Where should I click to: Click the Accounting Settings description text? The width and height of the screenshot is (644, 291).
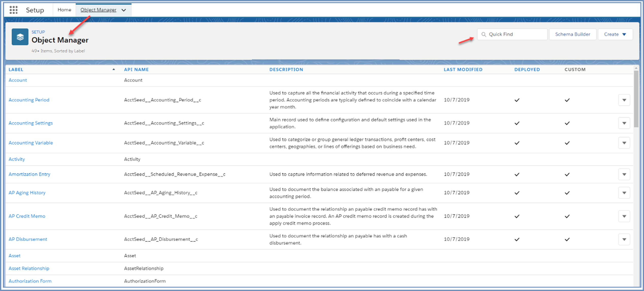tap(350, 123)
